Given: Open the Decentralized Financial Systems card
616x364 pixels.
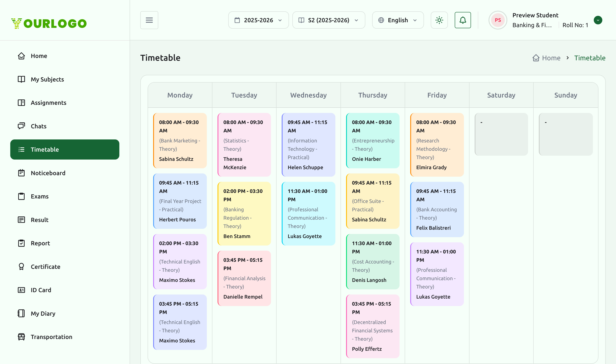Looking at the screenshot, I should click(373, 327).
